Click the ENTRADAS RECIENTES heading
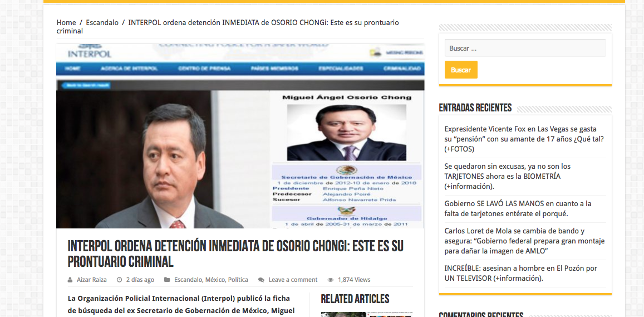Screen dimensions: 644x317 [x=475, y=108]
